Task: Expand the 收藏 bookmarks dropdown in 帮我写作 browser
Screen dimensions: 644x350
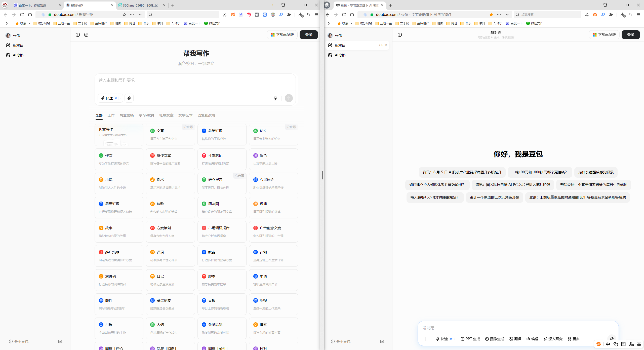Action: pos(29,23)
